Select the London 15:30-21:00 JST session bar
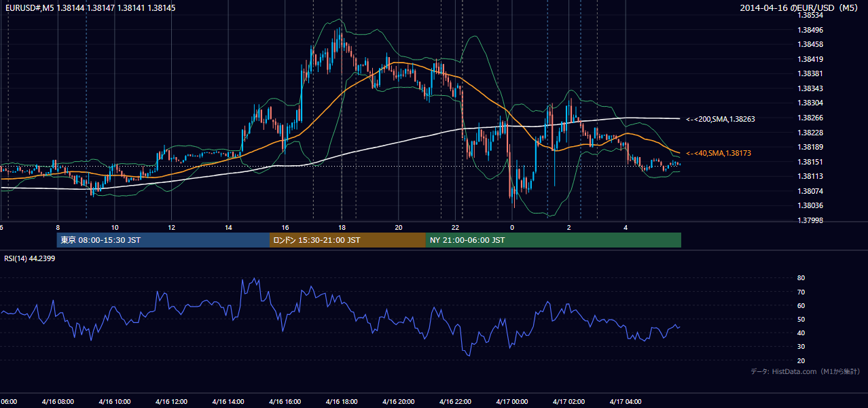The width and height of the screenshot is (868, 408). [348, 240]
